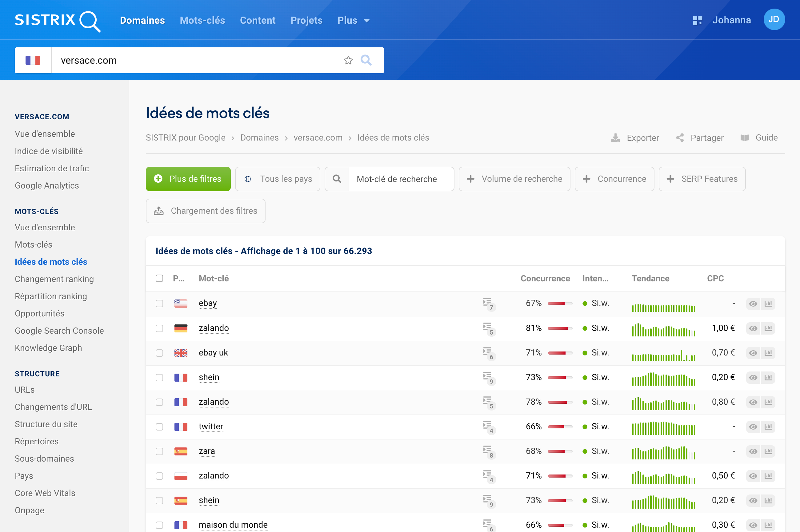Open Core Web Vitals in sidebar
This screenshot has height=532, width=800.
(45, 493)
